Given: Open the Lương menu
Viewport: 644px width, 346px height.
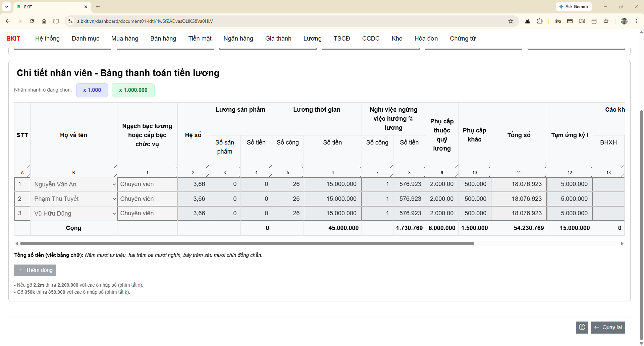Looking at the screenshot, I should coord(312,39).
